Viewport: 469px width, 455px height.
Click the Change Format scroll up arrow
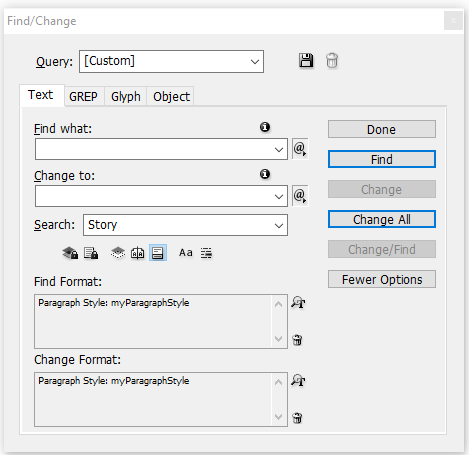tap(278, 382)
